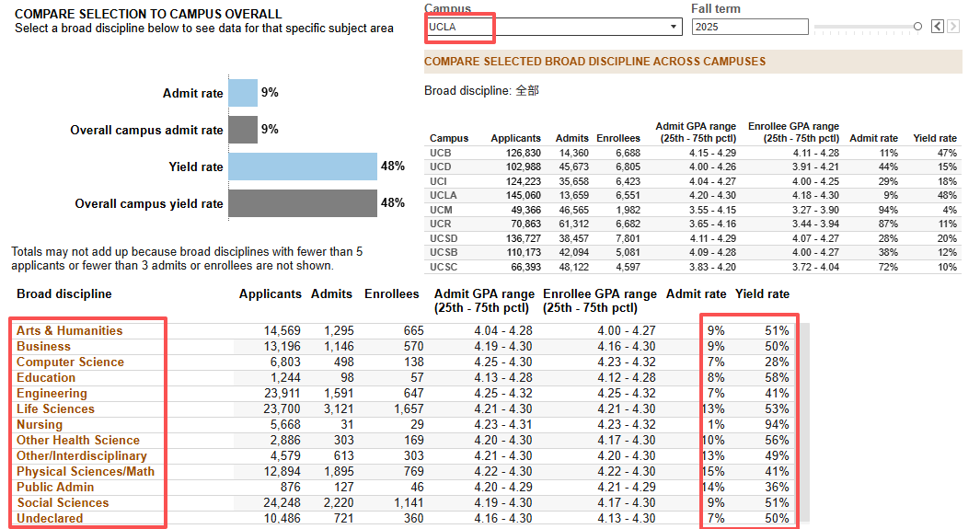
Task: Select the Nursing discipline
Action: click(40, 424)
